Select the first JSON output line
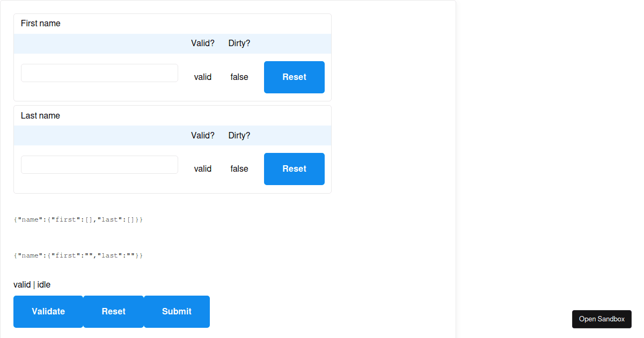Image resolution: width=644 pixels, height=338 pixels. 78,219
